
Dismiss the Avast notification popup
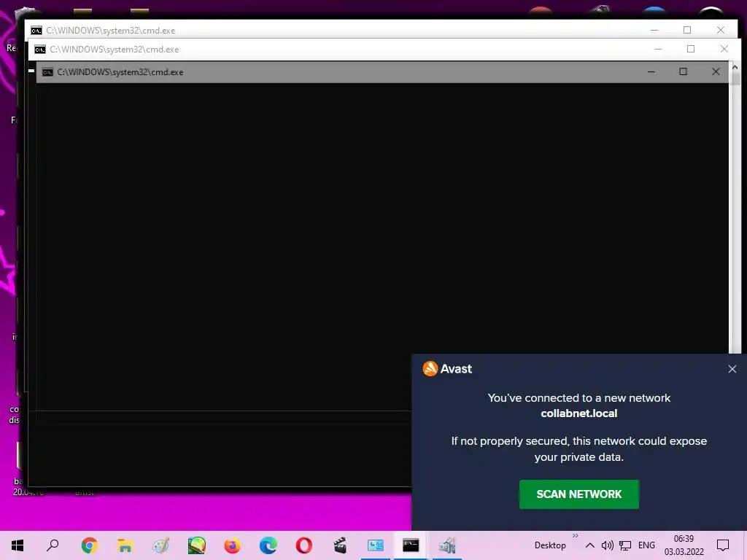pos(732,369)
